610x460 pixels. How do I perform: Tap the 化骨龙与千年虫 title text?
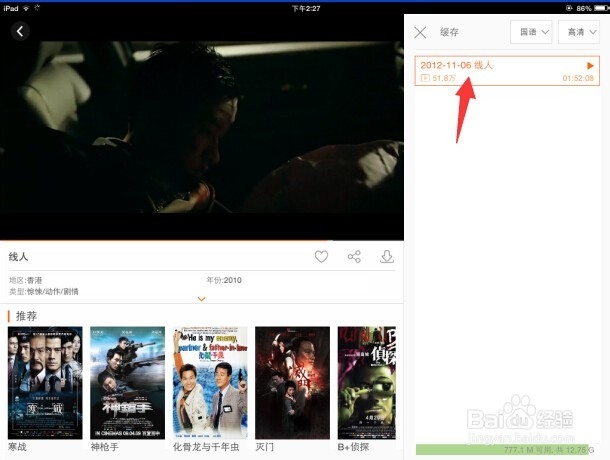pyautogui.click(x=206, y=447)
